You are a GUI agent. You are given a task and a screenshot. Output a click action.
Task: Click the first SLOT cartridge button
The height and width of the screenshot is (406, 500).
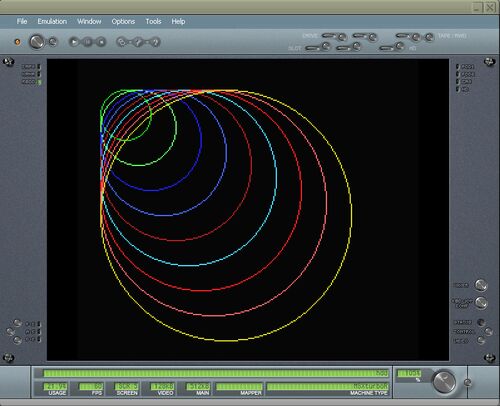326,46
